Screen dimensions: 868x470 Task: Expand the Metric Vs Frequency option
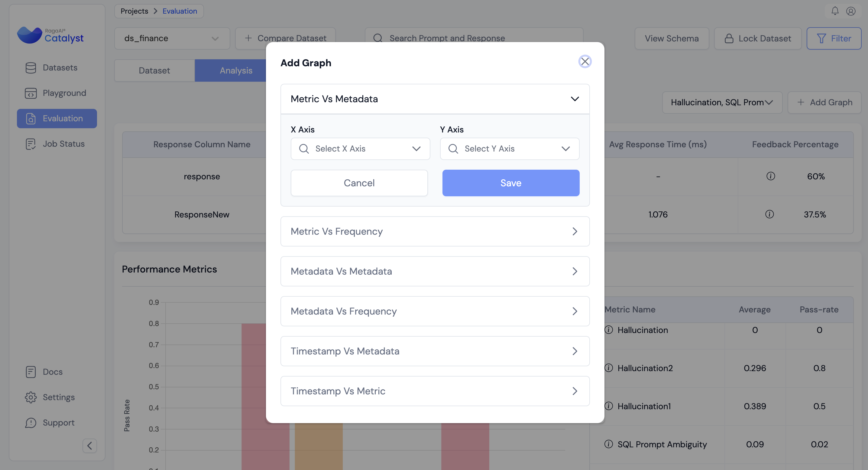435,231
